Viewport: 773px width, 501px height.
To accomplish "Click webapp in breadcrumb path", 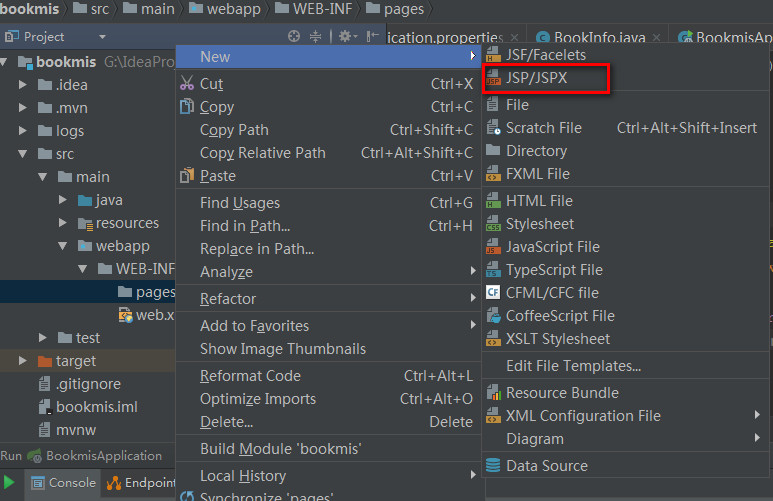I will 225,8.
